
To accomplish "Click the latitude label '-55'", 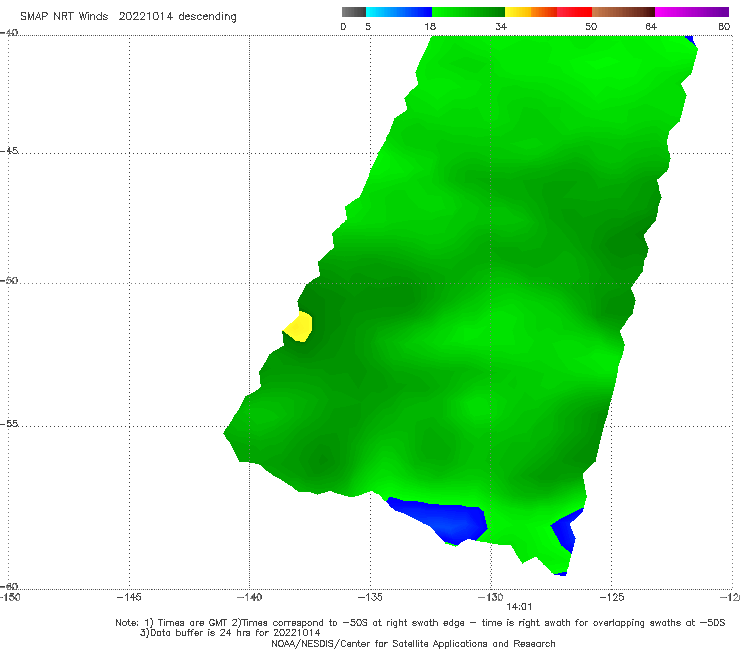I will point(9,424).
